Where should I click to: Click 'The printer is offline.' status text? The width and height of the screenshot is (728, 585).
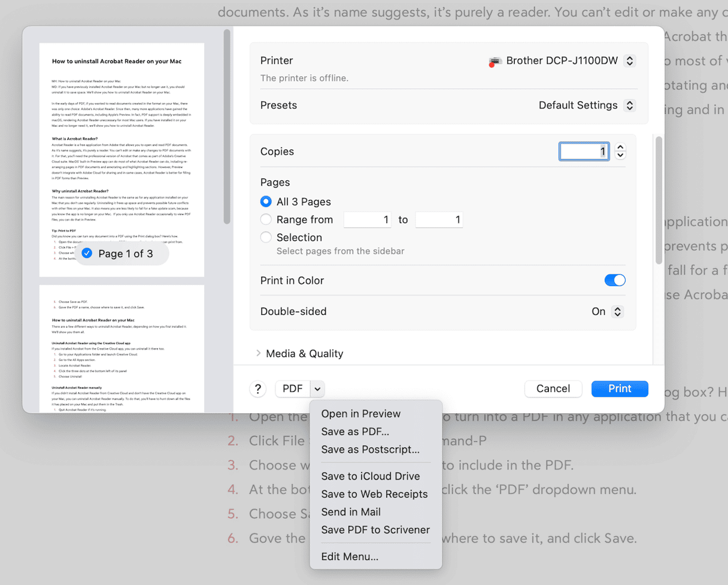click(x=304, y=78)
